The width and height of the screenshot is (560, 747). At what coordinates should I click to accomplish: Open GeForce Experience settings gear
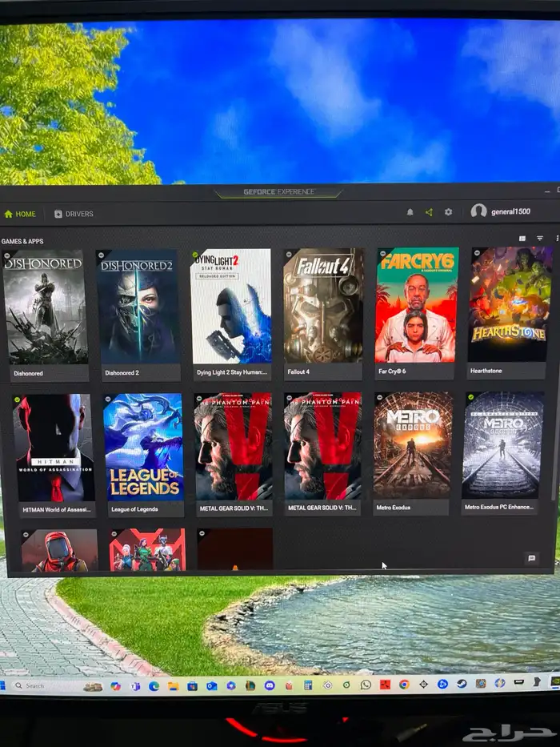pyautogui.click(x=448, y=212)
